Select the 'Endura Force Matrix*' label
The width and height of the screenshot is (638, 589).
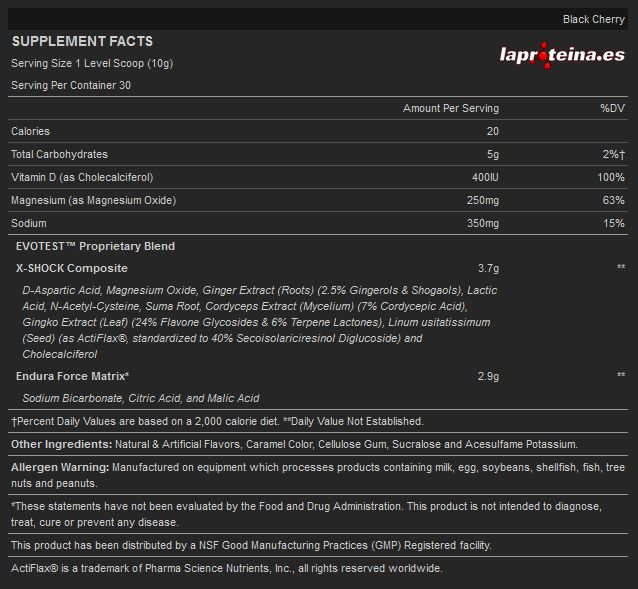point(72,376)
